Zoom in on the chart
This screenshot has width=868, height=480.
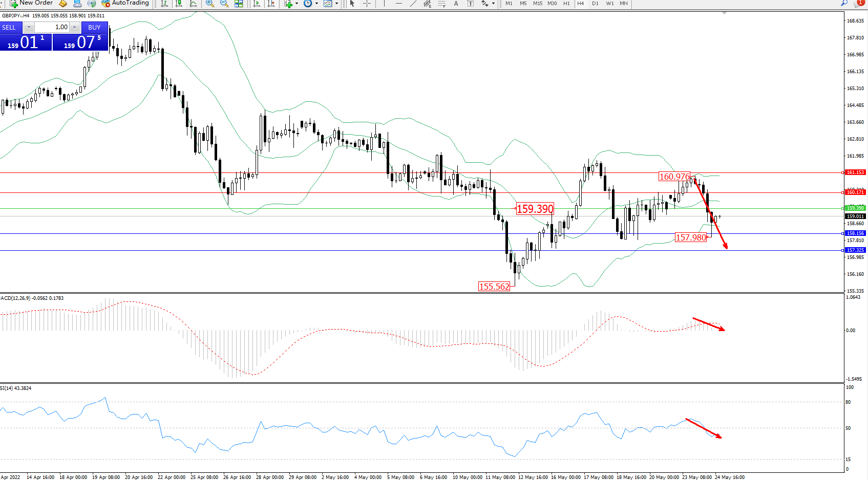210,4
